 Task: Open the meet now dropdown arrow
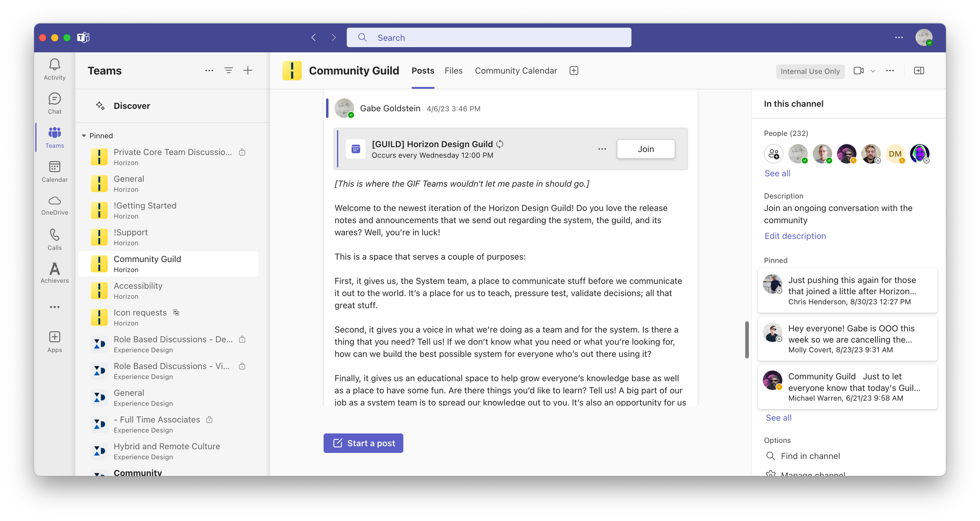coord(873,71)
